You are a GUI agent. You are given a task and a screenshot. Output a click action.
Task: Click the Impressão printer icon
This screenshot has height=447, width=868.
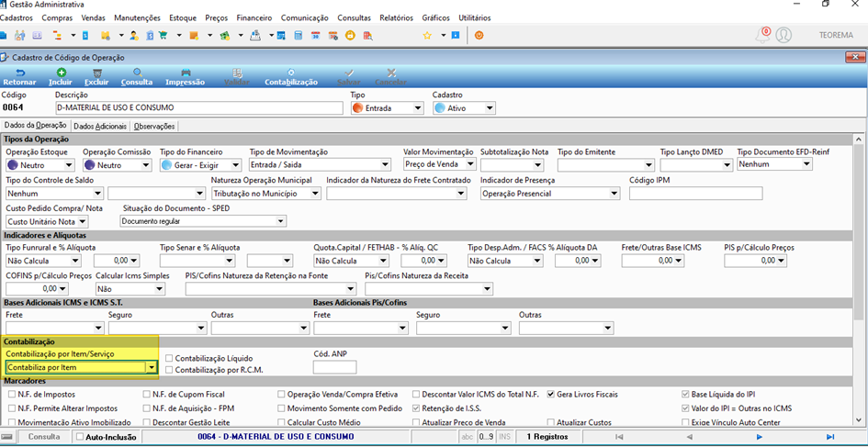point(186,73)
